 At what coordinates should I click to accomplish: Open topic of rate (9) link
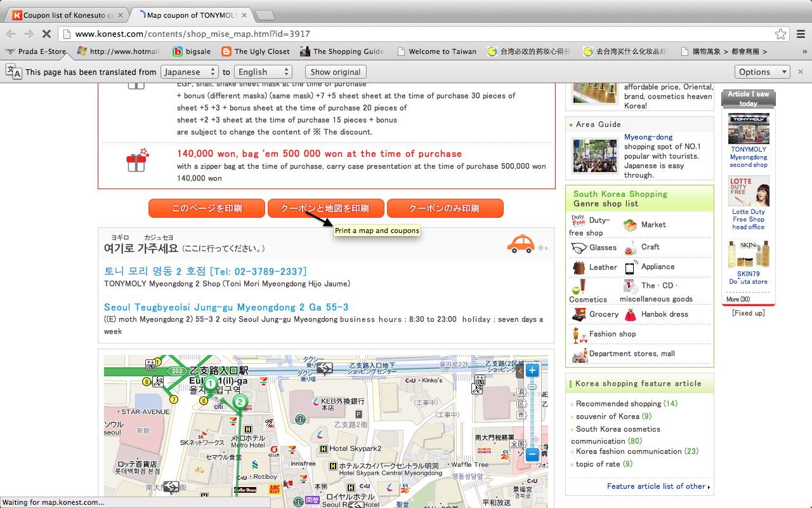tap(605, 464)
